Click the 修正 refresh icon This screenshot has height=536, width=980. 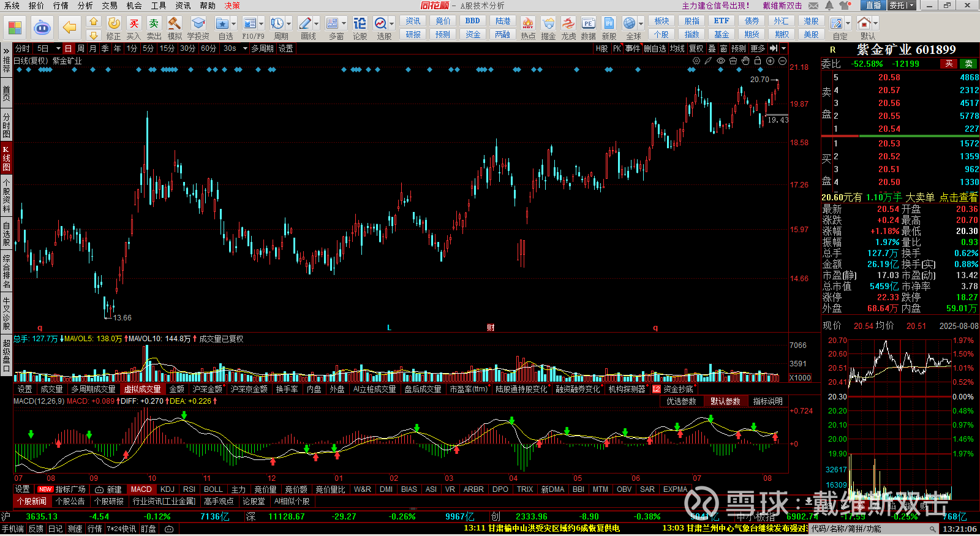tap(114, 23)
